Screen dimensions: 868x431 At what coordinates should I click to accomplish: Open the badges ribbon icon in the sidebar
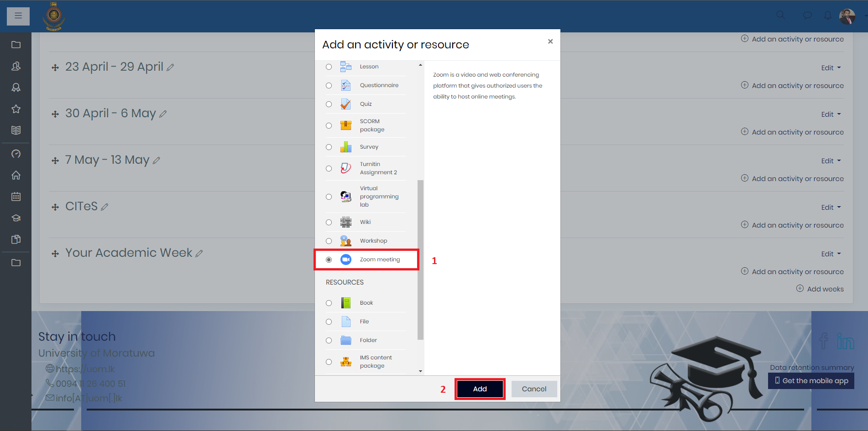16,87
